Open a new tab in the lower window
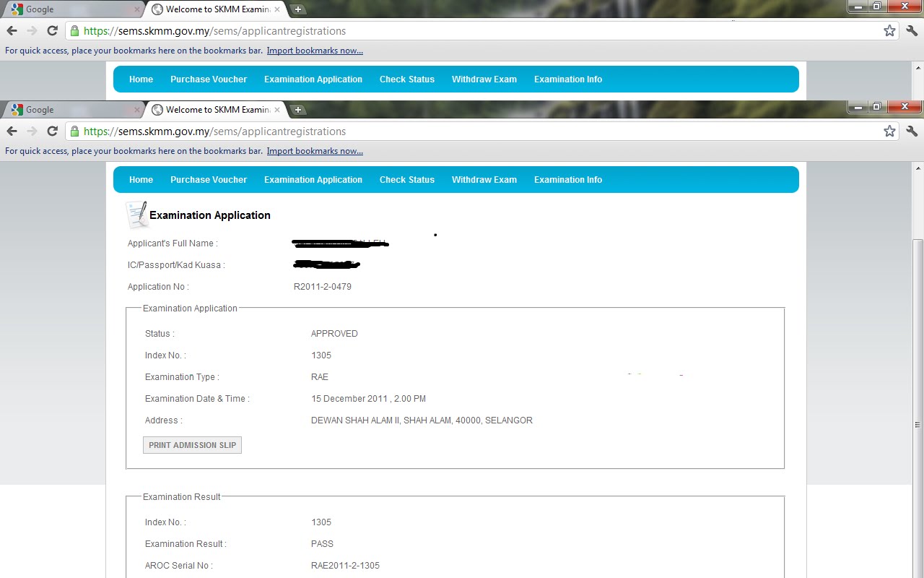Viewport: 924px width, 578px height. click(x=298, y=110)
